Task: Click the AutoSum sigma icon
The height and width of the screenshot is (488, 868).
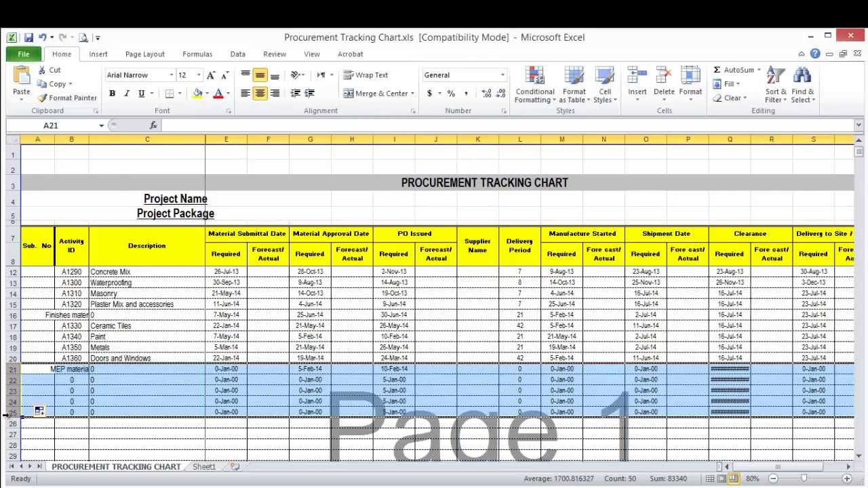Action: [717, 70]
